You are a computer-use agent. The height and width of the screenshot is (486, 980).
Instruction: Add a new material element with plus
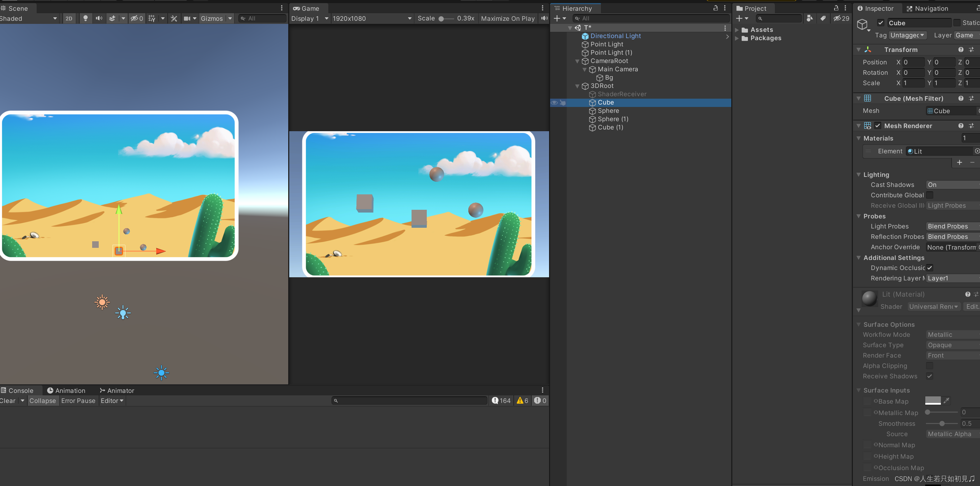point(960,162)
